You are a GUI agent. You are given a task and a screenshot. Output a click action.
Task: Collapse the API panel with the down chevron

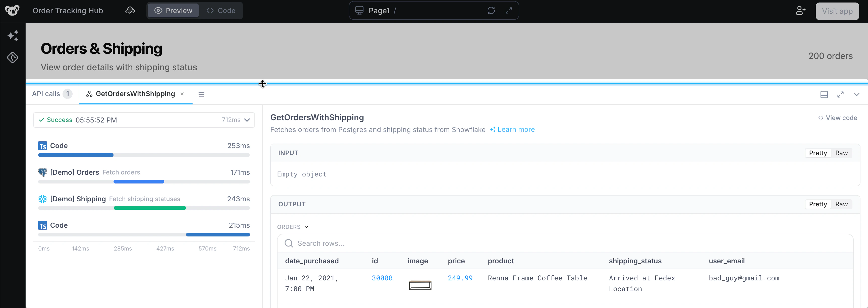pos(857,95)
